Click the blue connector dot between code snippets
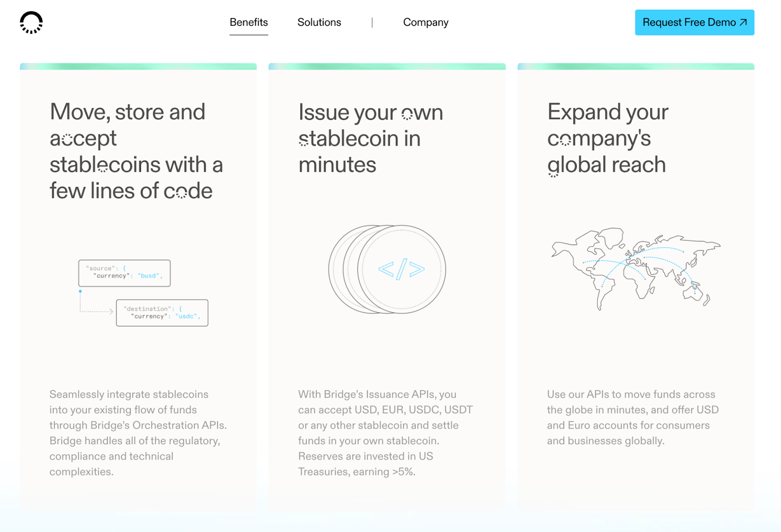The height and width of the screenshot is (532, 781). 81,291
